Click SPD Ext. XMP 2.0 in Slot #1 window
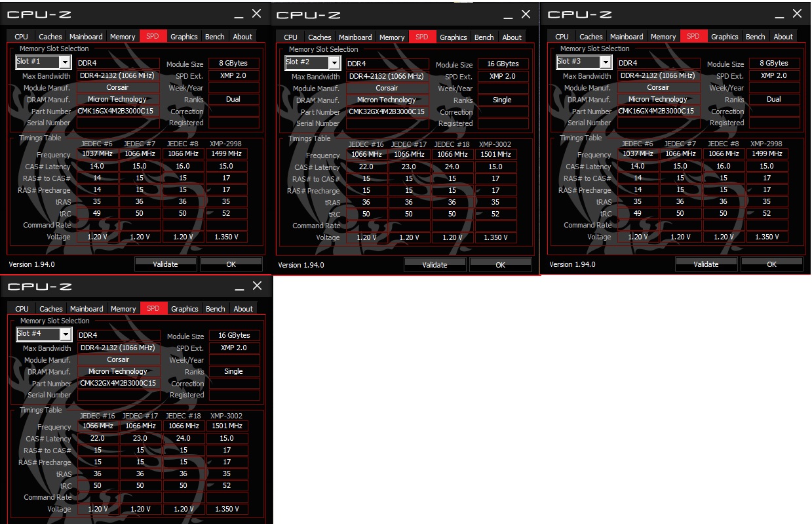This screenshot has height=524, width=812. click(234, 75)
